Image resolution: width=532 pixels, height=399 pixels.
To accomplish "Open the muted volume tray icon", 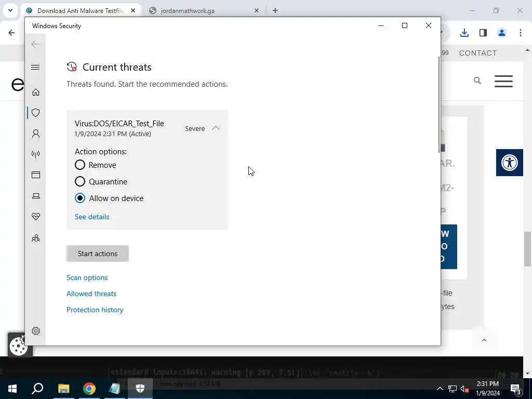I will (x=465, y=389).
